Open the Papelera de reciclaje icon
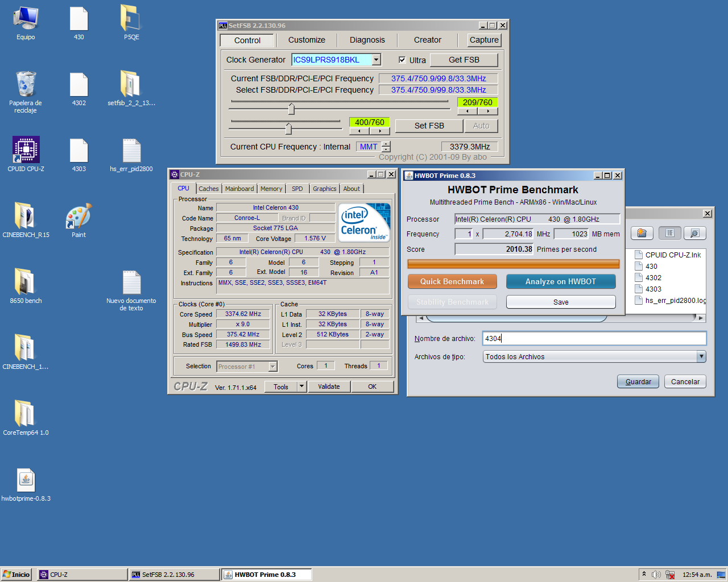The height and width of the screenshot is (582, 728). 26,91
